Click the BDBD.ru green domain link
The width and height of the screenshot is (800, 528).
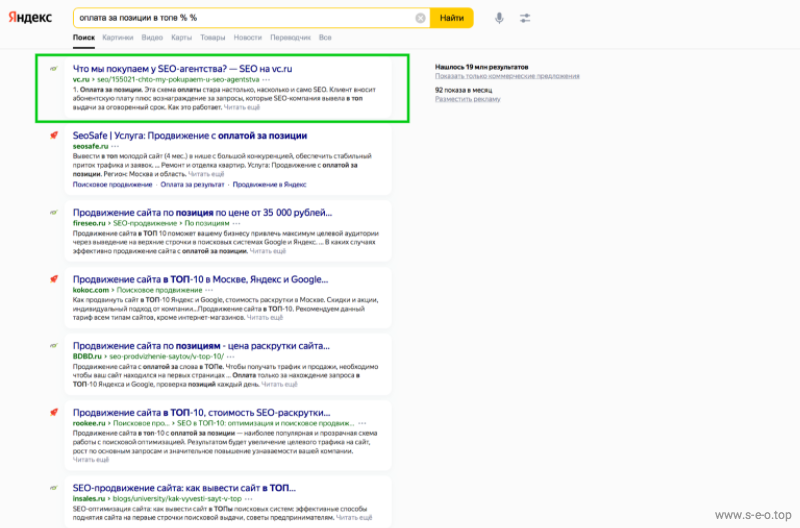(87, 357)
